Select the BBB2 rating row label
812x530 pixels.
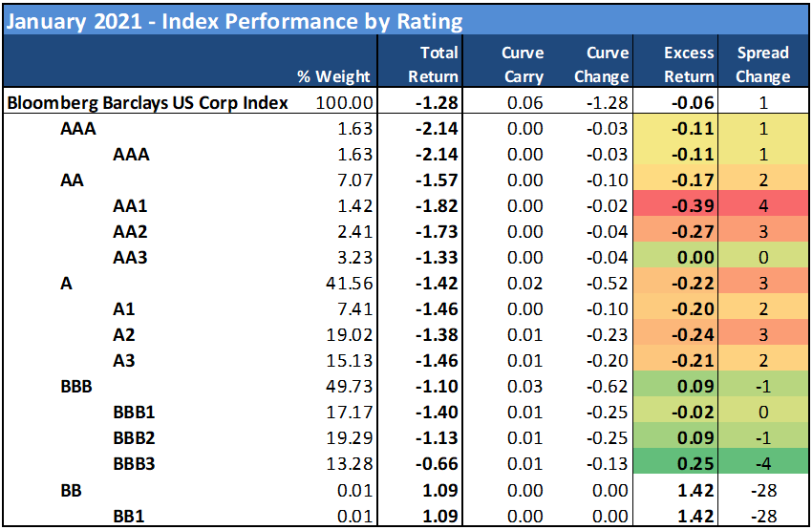pos(139,438)
